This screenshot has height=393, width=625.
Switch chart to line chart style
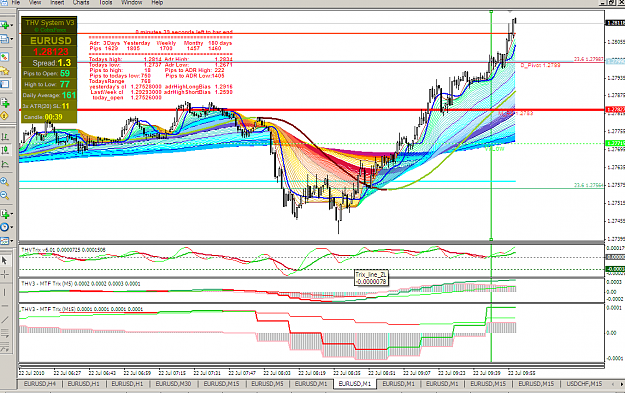4,164
